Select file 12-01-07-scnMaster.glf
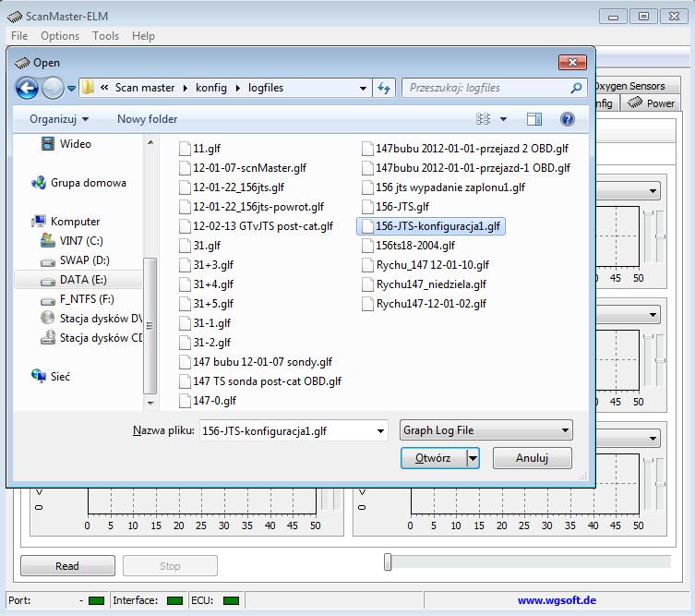Image resolution: width=695 pixels, height=616 pixels. [x=243, y=168]
